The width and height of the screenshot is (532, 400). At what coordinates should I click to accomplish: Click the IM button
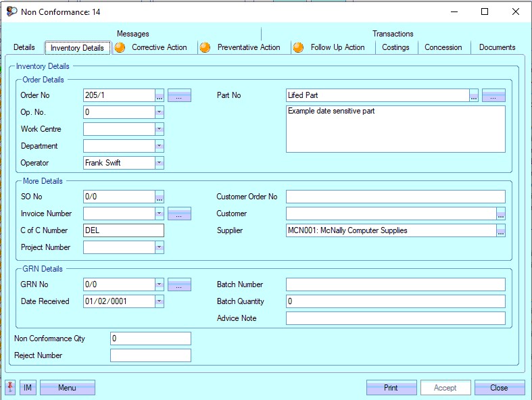[x=28, y=388]
